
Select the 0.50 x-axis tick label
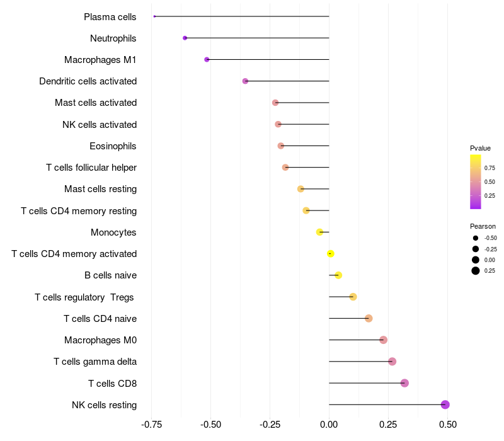click(447, 425)
